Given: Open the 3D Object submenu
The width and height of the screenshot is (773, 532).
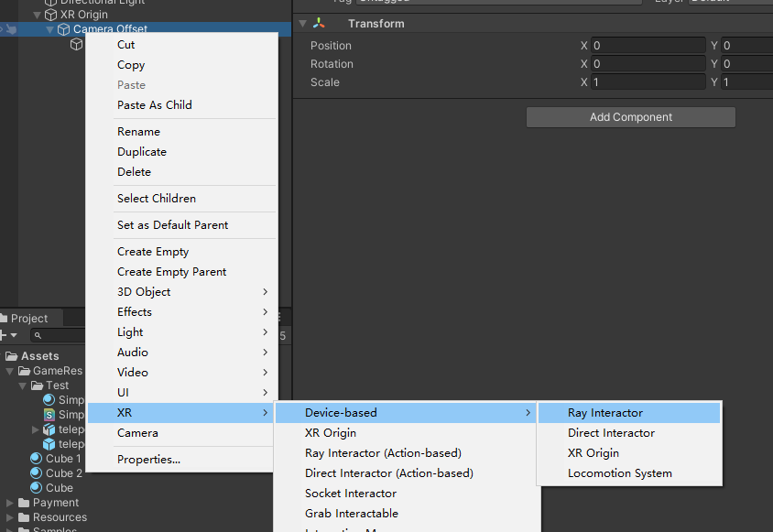Looking at the screenshot, I should point(182,292).
